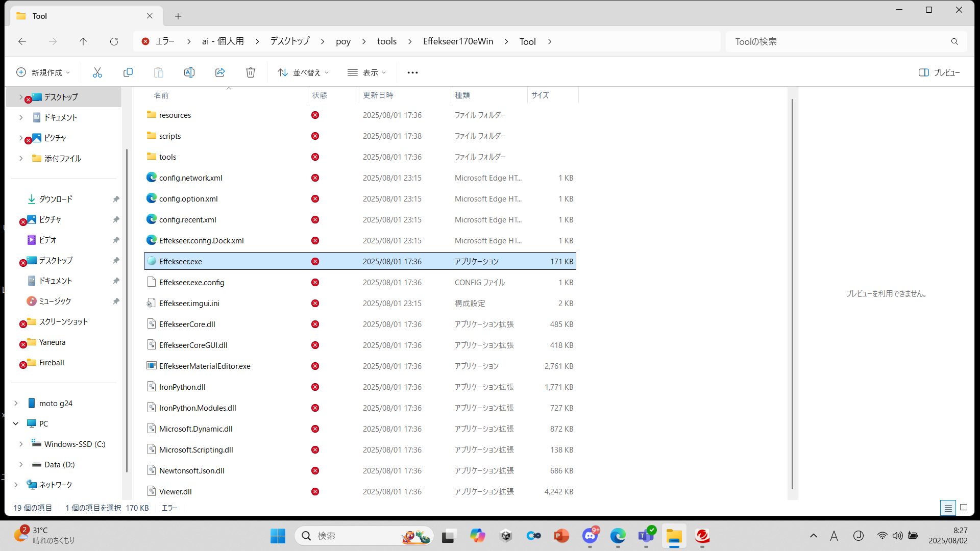
Task: Click the Share icon in toolbar
Action: 220,72
